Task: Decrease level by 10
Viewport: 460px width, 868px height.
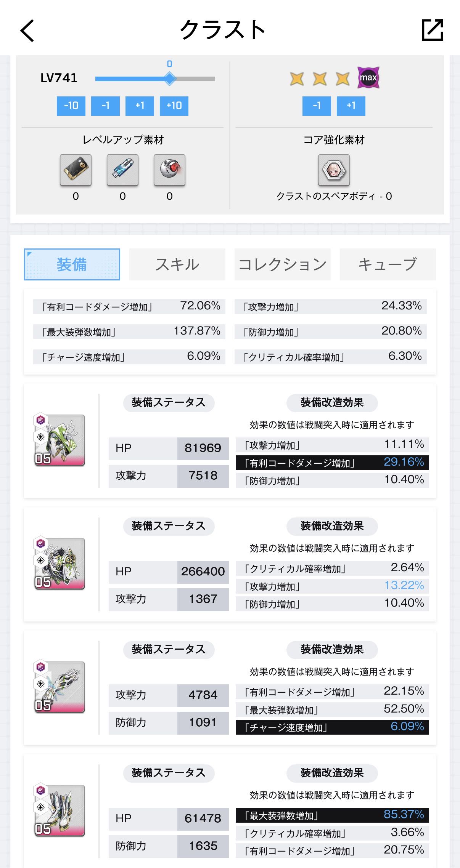Action: coord(71,106)
